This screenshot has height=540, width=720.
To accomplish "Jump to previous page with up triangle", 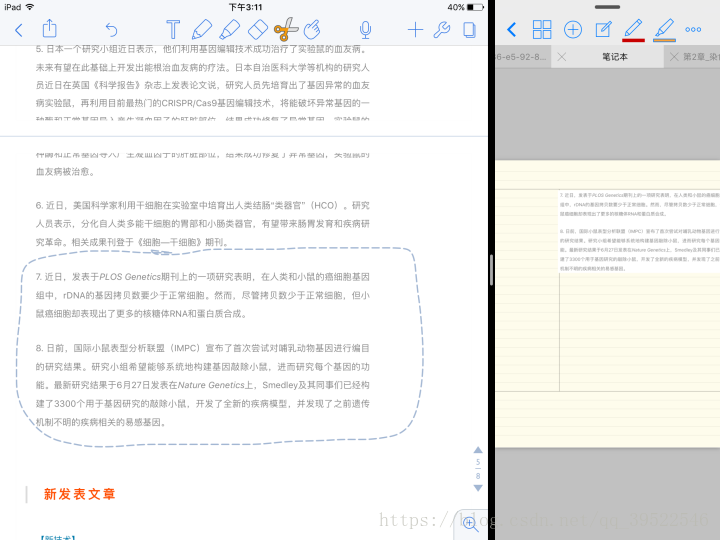I will pos(478,450).
